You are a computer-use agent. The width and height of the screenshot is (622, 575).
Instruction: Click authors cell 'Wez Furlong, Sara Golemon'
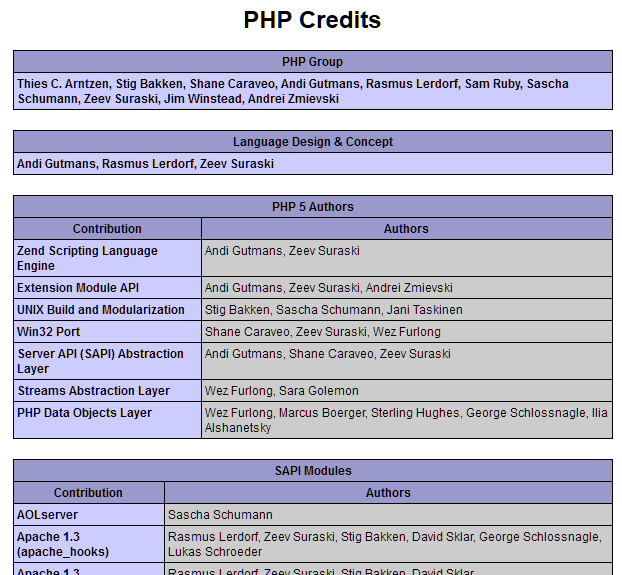click(407, 391)
